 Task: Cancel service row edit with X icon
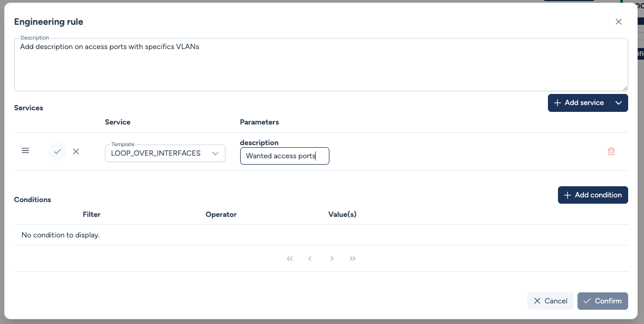(76, 151)
